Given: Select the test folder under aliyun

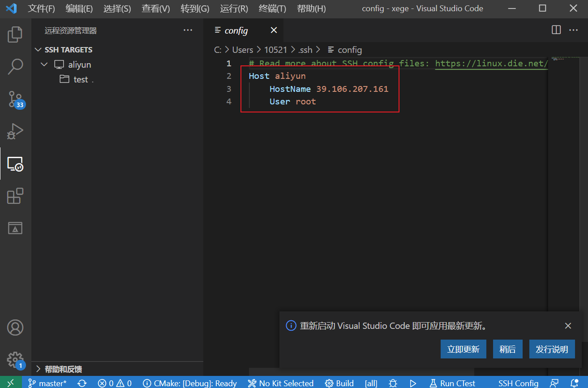Looking at the screenshot, I should coord(81,79).
